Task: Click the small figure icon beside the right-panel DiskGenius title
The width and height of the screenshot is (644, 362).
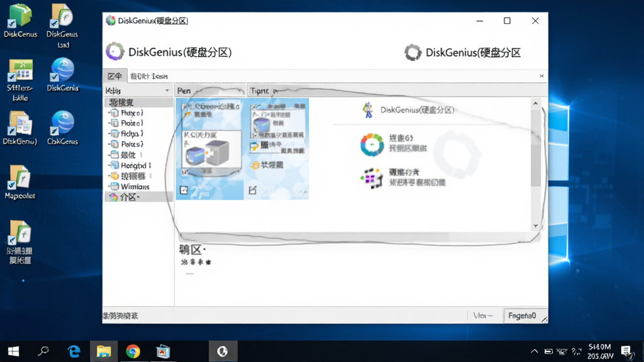Action: [x=367, y=110]
